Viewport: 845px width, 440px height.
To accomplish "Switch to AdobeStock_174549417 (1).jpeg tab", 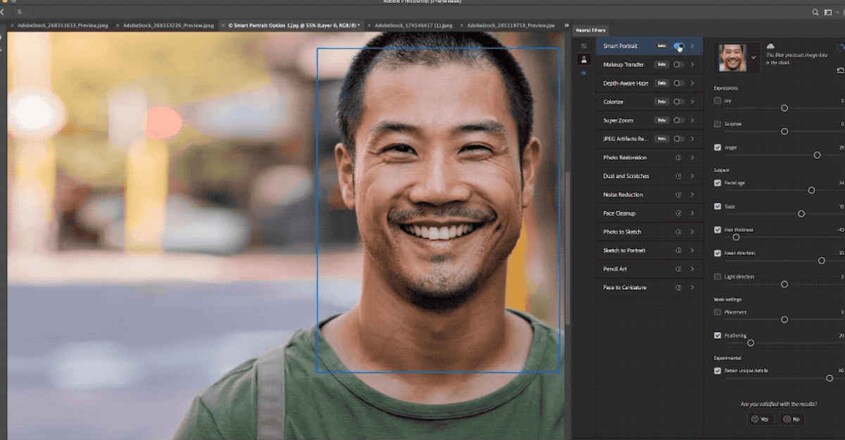I will tap(413, 25).
